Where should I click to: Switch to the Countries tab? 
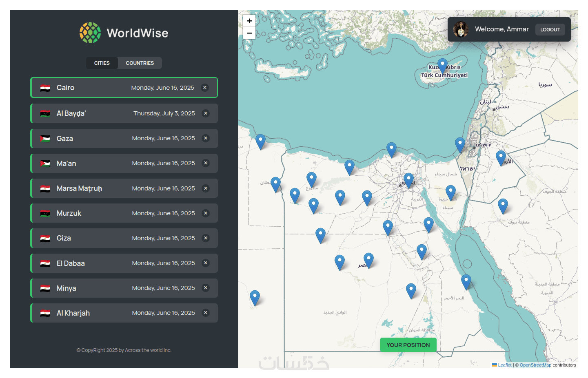coord(140,63)
